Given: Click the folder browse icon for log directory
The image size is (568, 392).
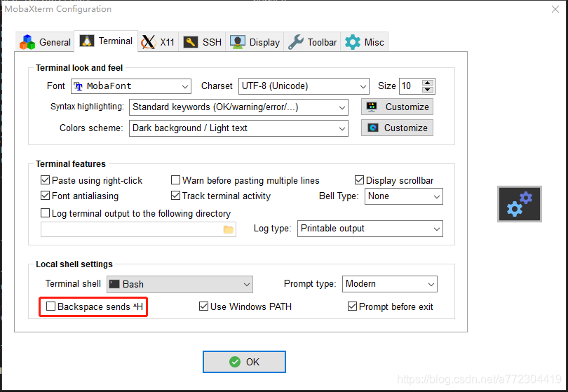Looking at the screenshot, I should pyautogui.click(x=229, y=229).
